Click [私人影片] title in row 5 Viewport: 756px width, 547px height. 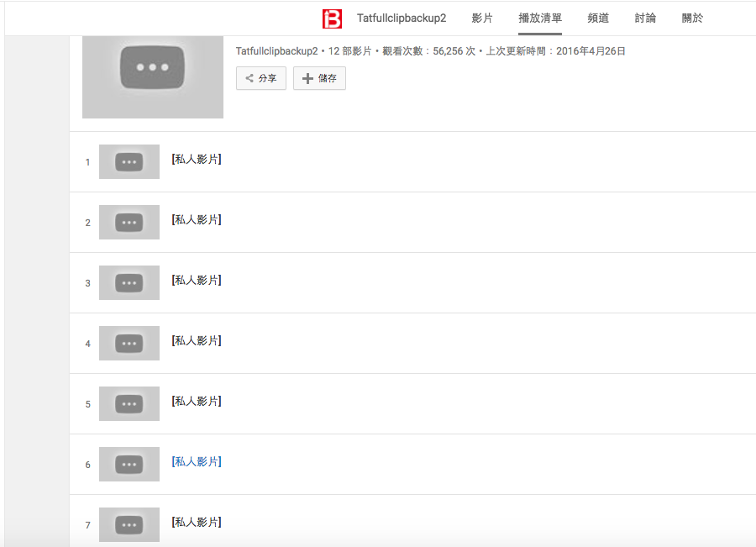pyautogui.click(x=197, y=402)
